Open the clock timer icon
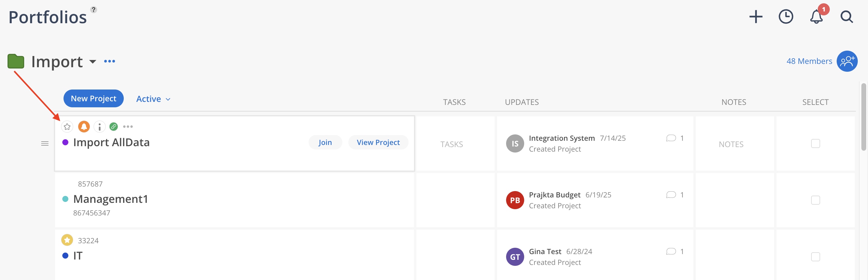This screenshot has height=280, width=868. click(x=786, y=17)
